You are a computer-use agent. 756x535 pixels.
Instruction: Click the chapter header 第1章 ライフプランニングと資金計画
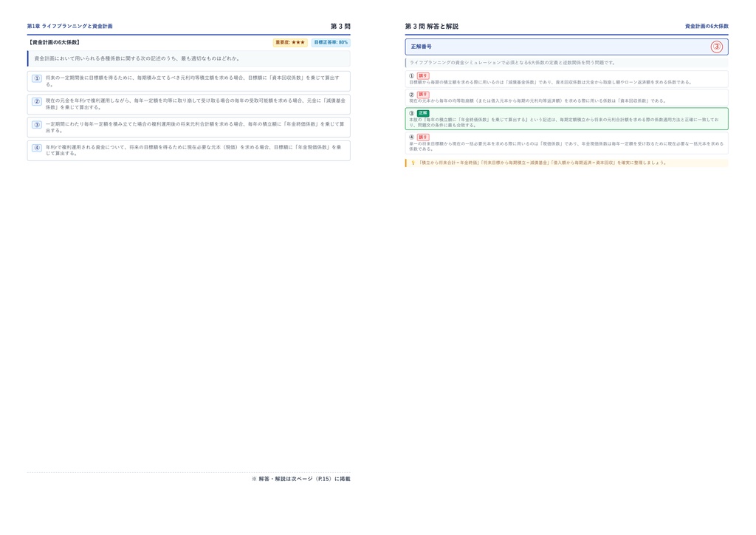[70, 26]
